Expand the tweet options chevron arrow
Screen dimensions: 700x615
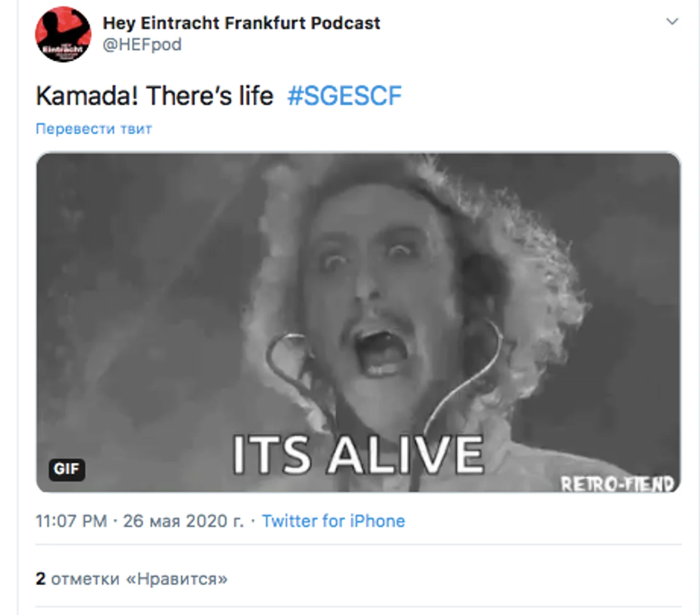point(672,21)
